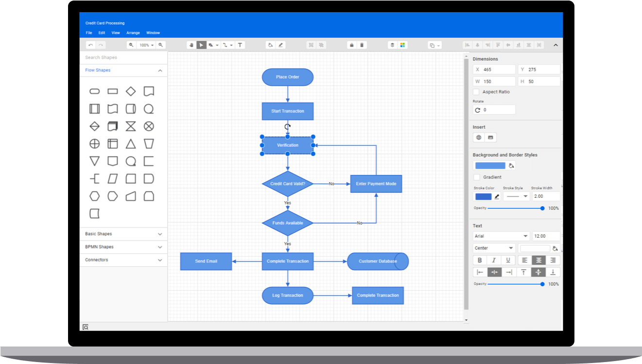Screen dimensions: 642x364
Task: Click the Lock icon in the toolbar
Action: pyautogui.click(x=351, y=45)
